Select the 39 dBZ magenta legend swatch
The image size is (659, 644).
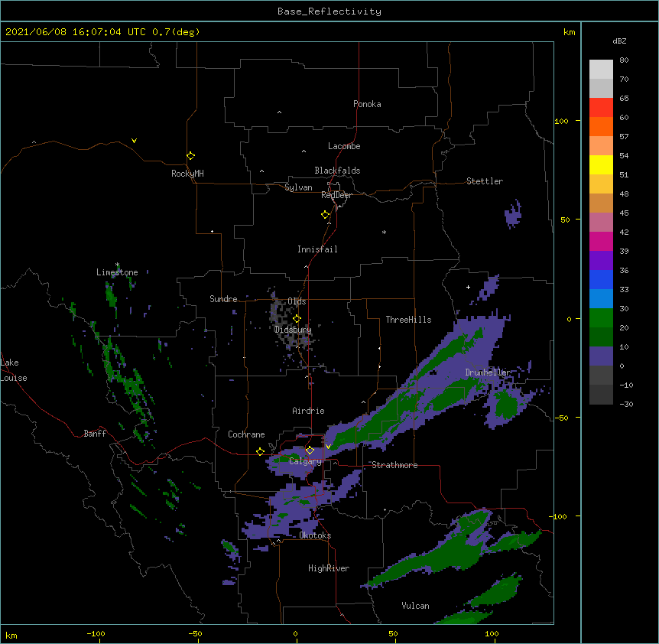click(x=601, y=241)
